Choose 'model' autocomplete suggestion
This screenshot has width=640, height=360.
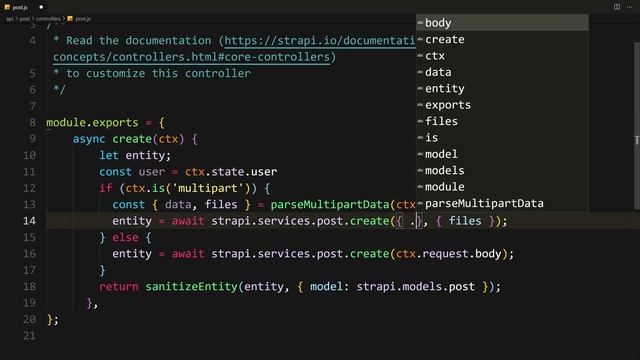[502, 154]
